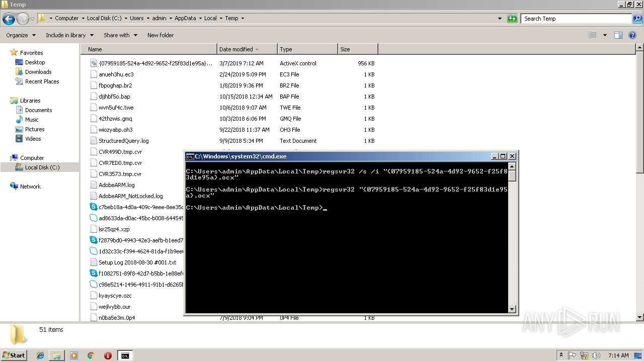Click the cmd window title icon
This screenshot has height=362, width=644.
click(190, 156)
